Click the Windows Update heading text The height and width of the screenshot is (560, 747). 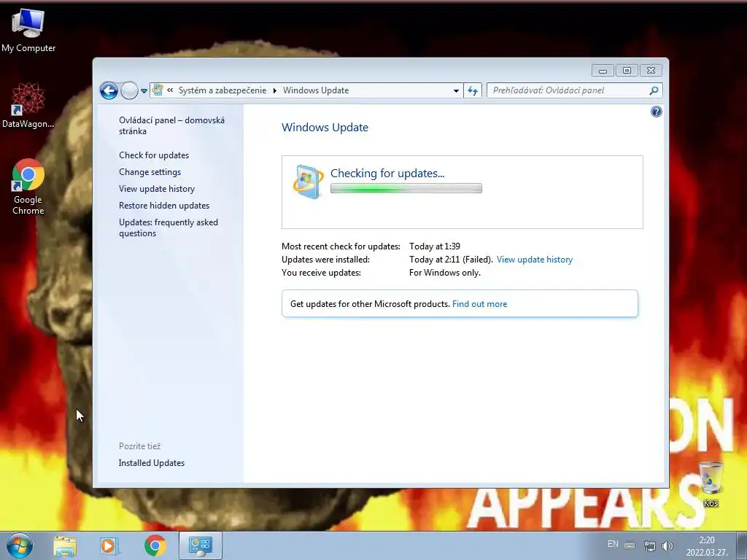325,127
